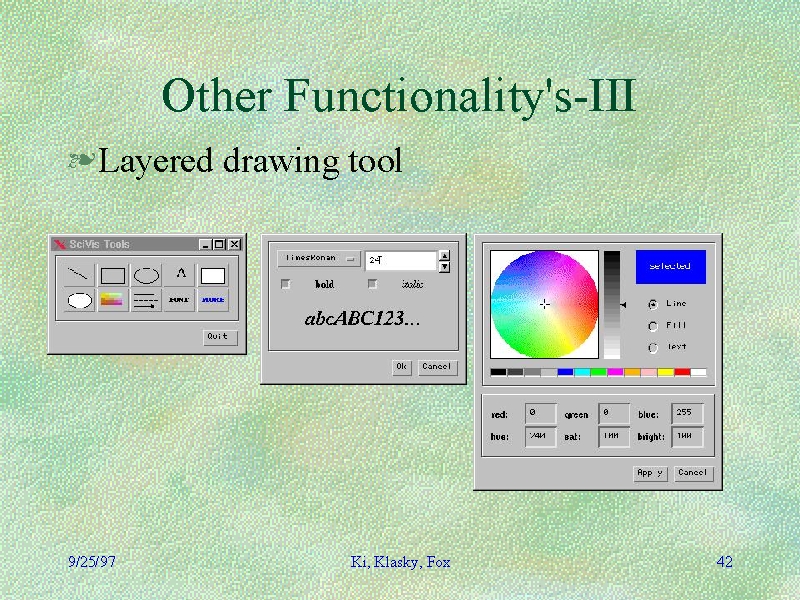
Task: Select the line drawing tool in SciVis Tools
Action: click(78, 275)
